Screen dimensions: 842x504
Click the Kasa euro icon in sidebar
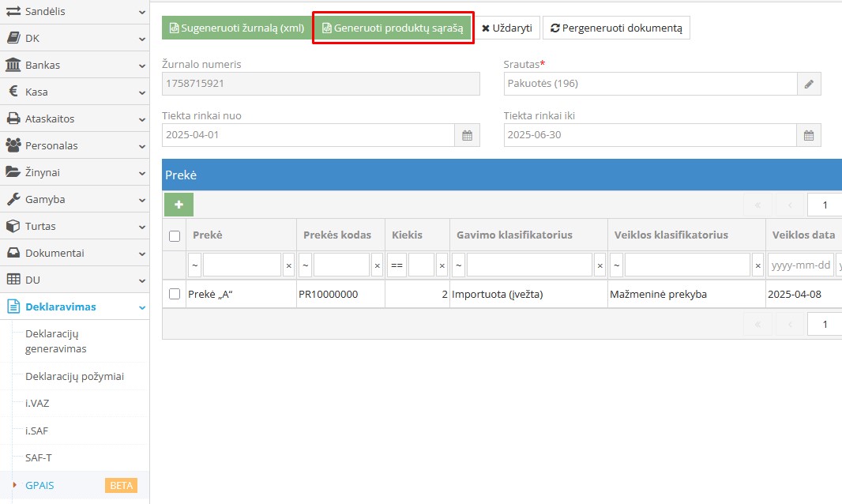click(x=13, y=92)
